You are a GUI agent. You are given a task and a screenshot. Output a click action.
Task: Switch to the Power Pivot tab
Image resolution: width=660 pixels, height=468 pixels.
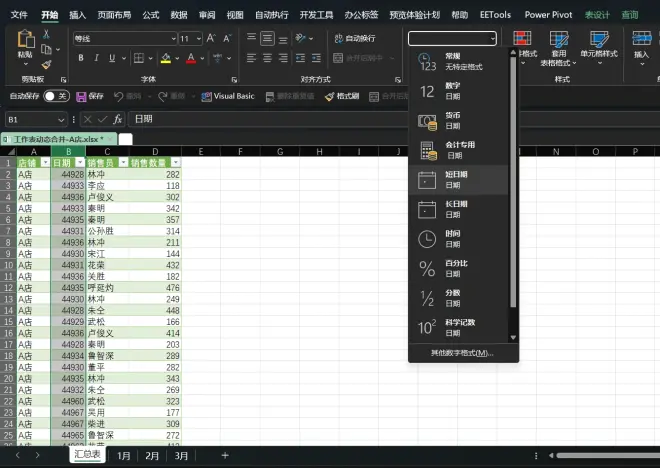(548, 15)
